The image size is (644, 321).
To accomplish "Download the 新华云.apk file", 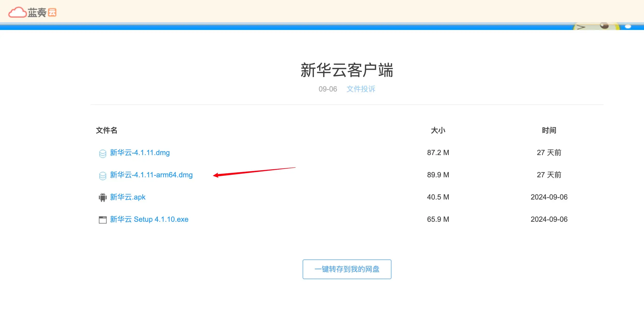I will point(128,197).
